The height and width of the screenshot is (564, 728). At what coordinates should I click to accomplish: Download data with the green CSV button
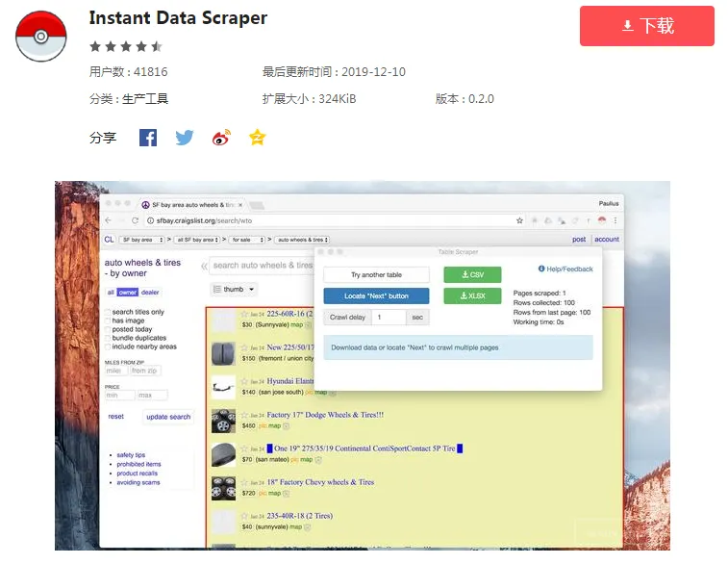(x=472, y=274)
